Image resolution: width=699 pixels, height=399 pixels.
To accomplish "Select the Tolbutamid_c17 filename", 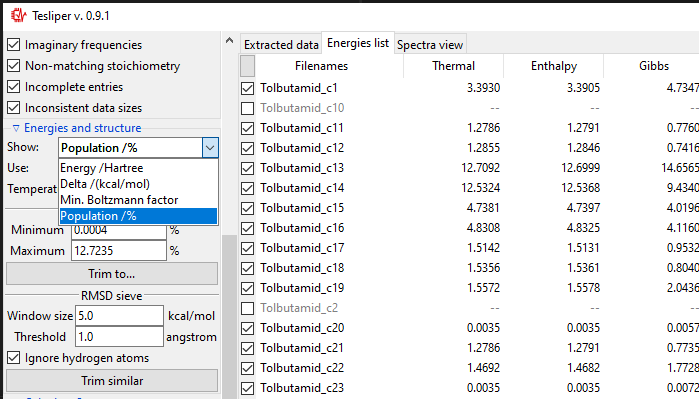I will pos(302,248).
